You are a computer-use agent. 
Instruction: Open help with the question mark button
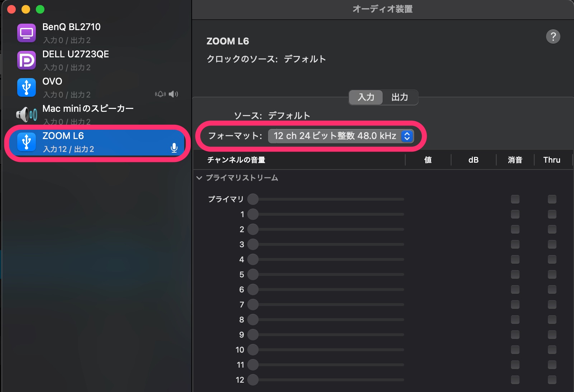(x=553, y=37)
